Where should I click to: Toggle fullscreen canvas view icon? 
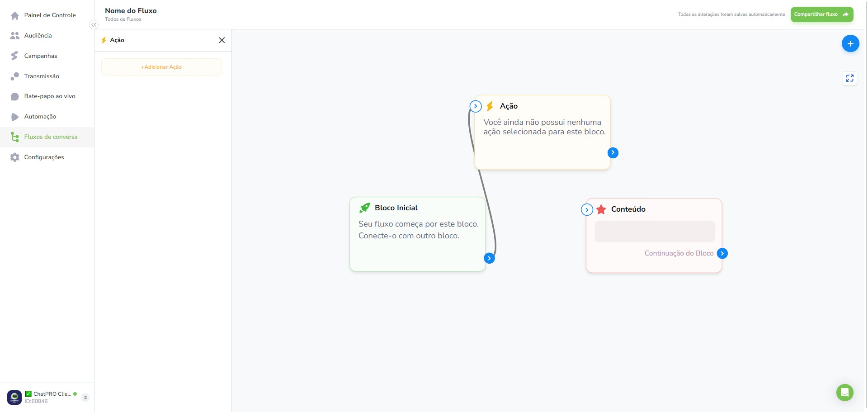[849, 78]
